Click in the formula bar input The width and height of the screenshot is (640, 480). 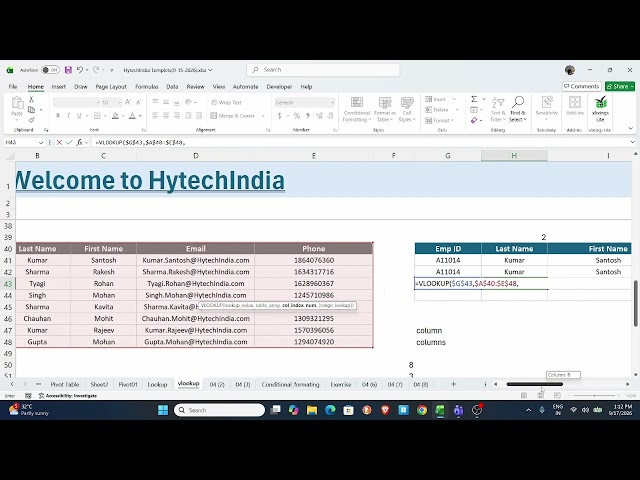tap(361, 142)
